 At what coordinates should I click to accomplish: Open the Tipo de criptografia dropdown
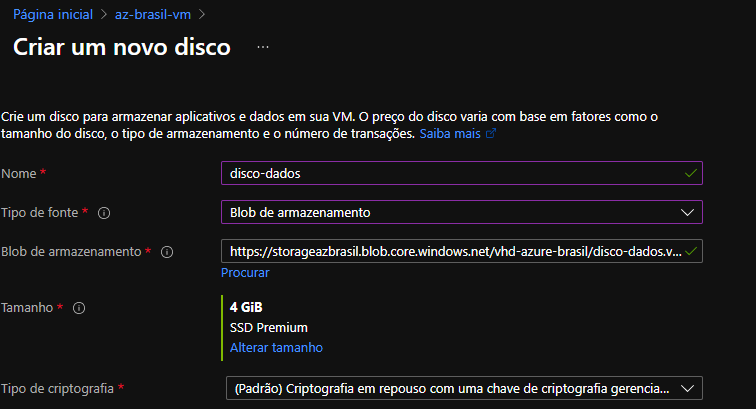(464, 388)
